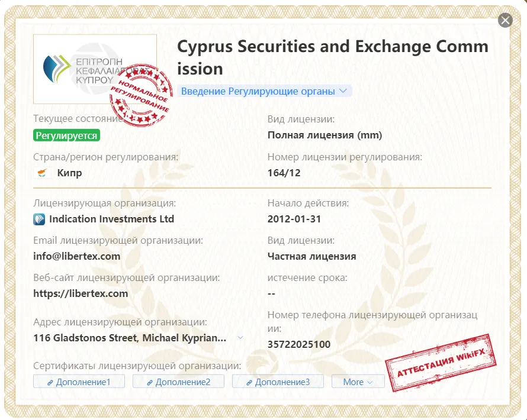The height and width of the screenshot is (420, 527).
Task: Select the 'Cyprus Securities and Exchange Commission' title
Action: [333, 57]
